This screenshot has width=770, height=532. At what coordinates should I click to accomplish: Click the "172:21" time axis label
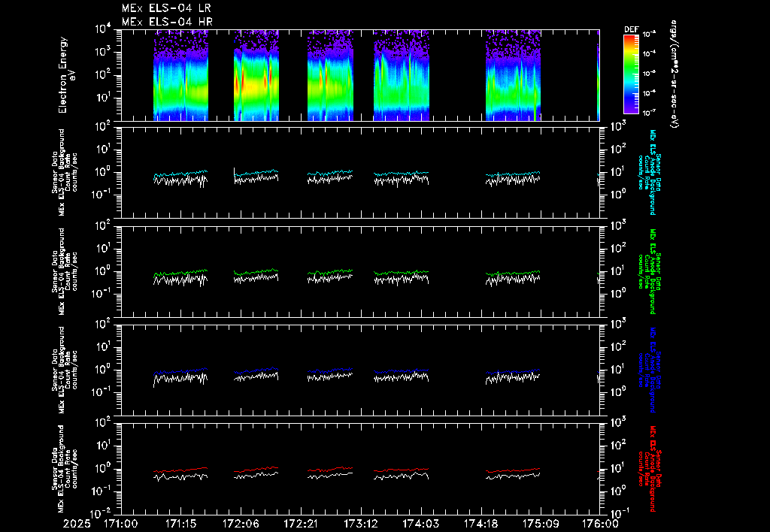pyautogui.click(x=301, y=524)
